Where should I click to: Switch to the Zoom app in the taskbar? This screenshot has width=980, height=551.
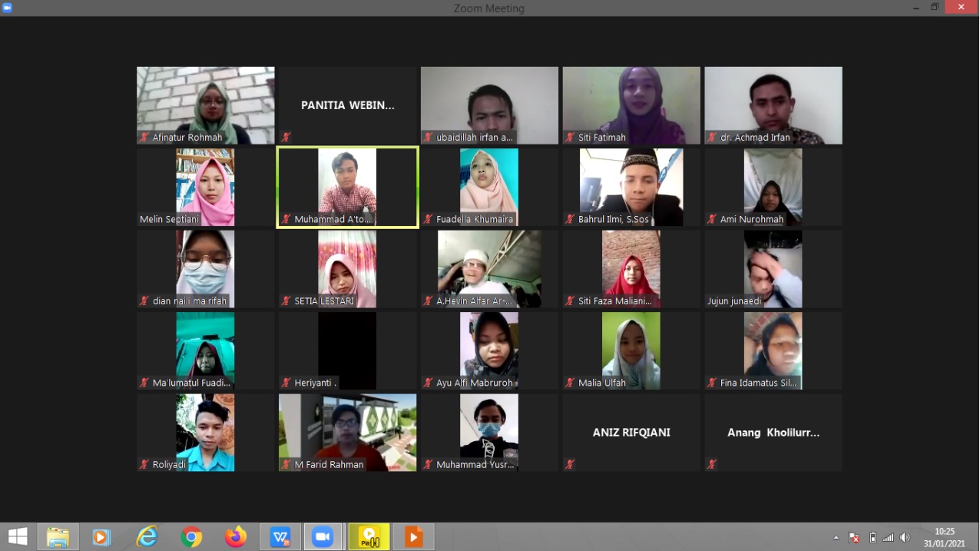click(x=323, y=537)
